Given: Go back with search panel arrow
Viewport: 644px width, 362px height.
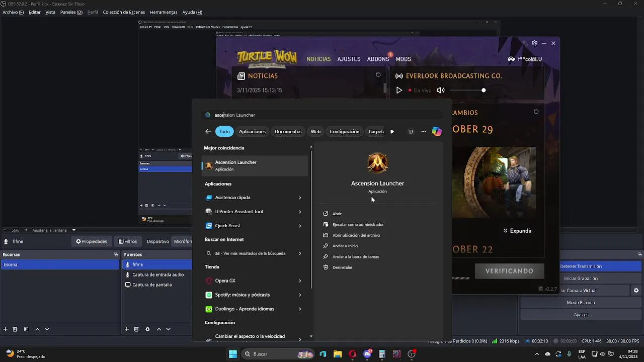Looking at the screenshot, I should tap(208, 131).
